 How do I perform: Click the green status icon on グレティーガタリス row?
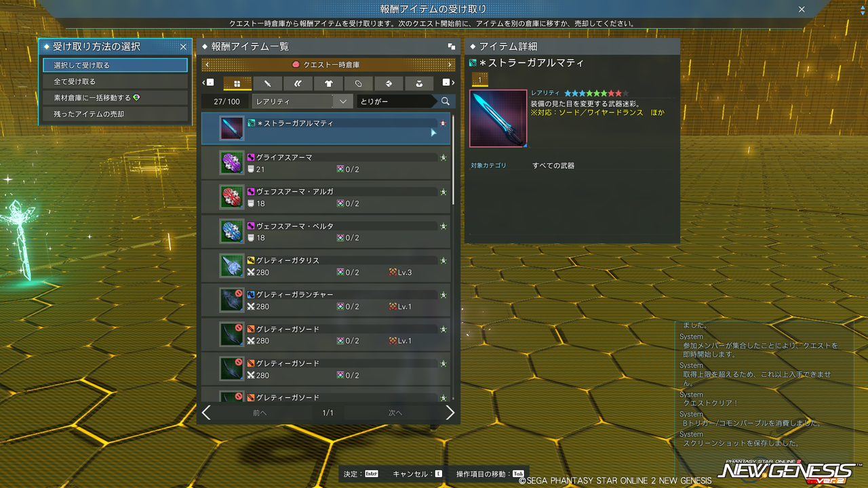coord(443,260)
